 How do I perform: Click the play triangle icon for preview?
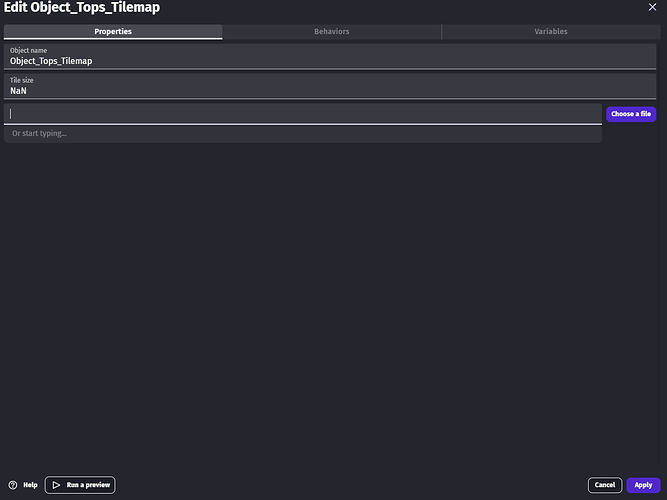(x=56, y=485)
